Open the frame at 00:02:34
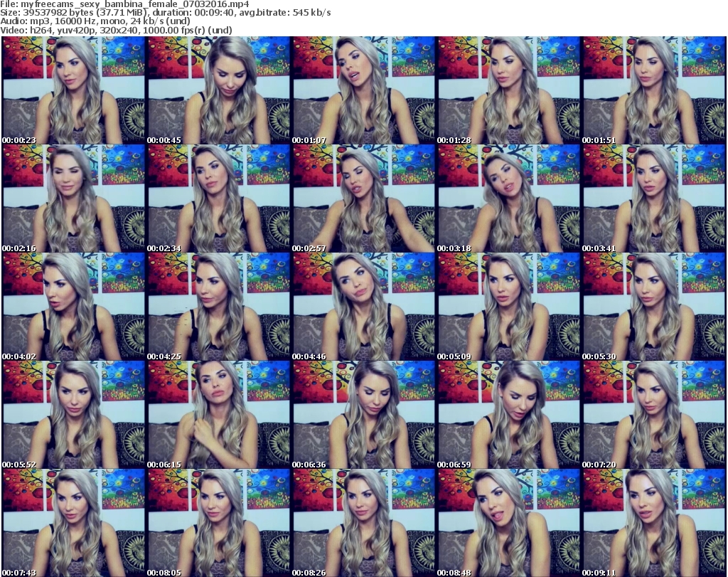 click(218, 198)
